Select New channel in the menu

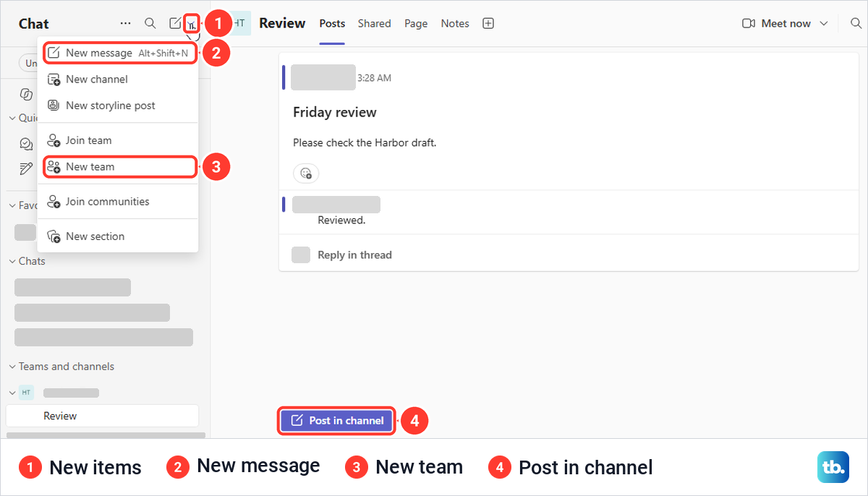click(118, 79)
